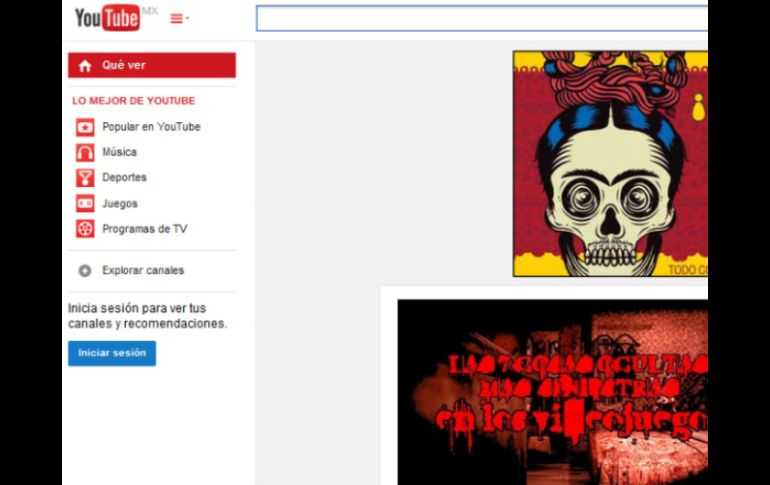Select the Deportes trophy icon
The height and width of the screenshot is (485, 770).
pyautogui.click(x=85, y=178)
